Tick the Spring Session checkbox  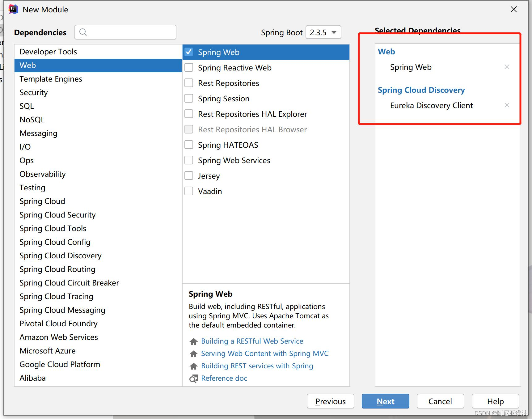coord(189,98)
